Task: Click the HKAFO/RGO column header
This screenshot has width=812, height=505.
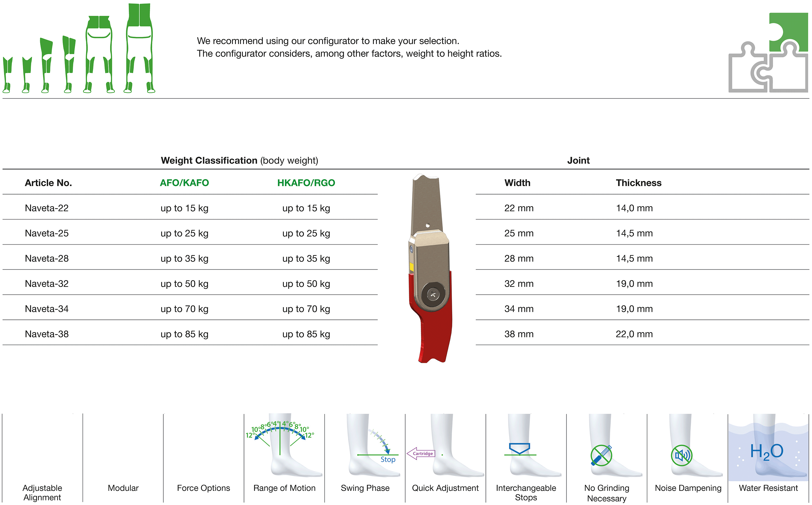Action: [306, 183]
